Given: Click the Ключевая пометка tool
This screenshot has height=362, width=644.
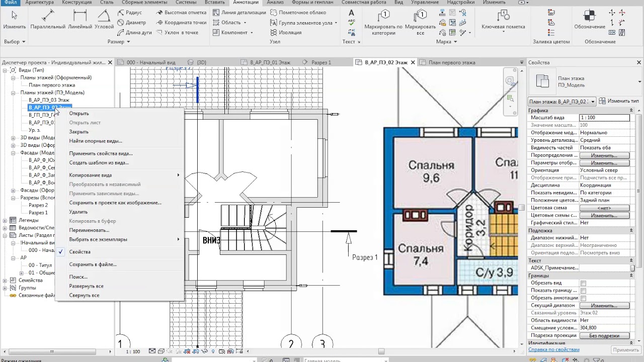Looking at the screenshot, I should pos(503,20).
